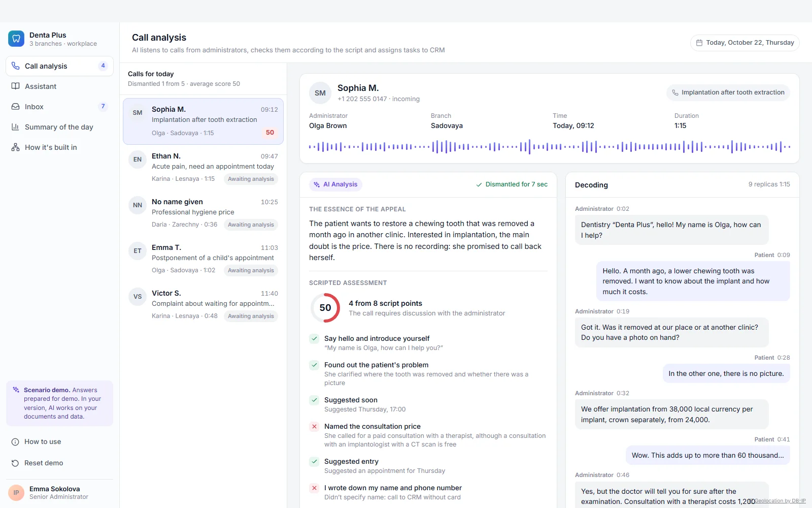This screenshot has height=508, width=812.
Task: Click the Today, October 22, Thursday date button
Action: point(745,43)
